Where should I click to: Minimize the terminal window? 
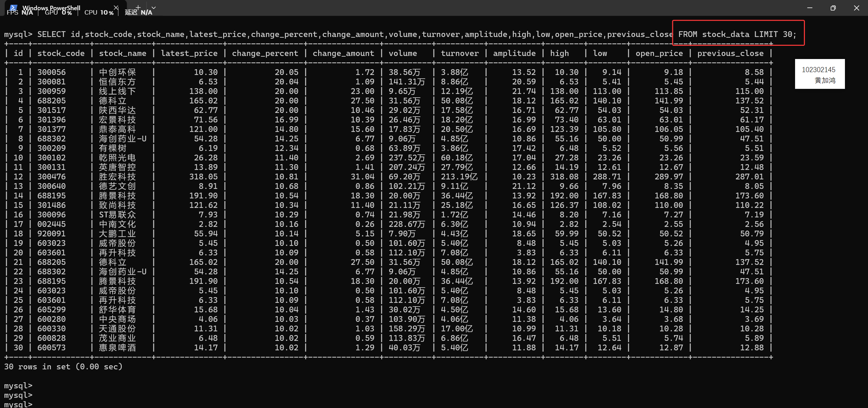tap(810, 8)
